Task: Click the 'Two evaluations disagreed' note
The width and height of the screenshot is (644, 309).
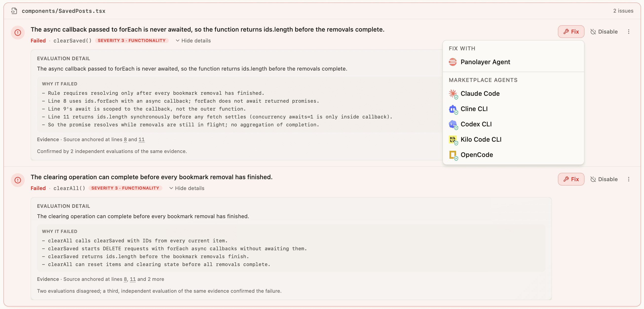Action: (x=159, y=291)
